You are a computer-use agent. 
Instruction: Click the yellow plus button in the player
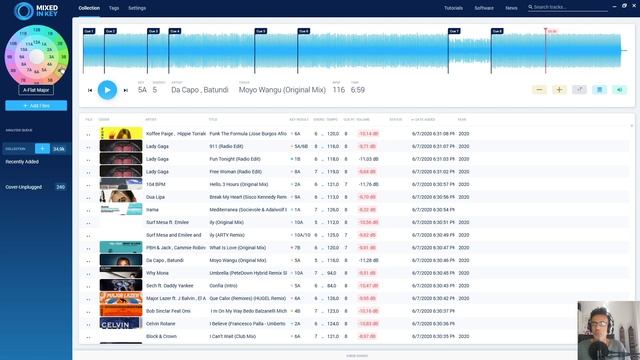click(559, 90)
